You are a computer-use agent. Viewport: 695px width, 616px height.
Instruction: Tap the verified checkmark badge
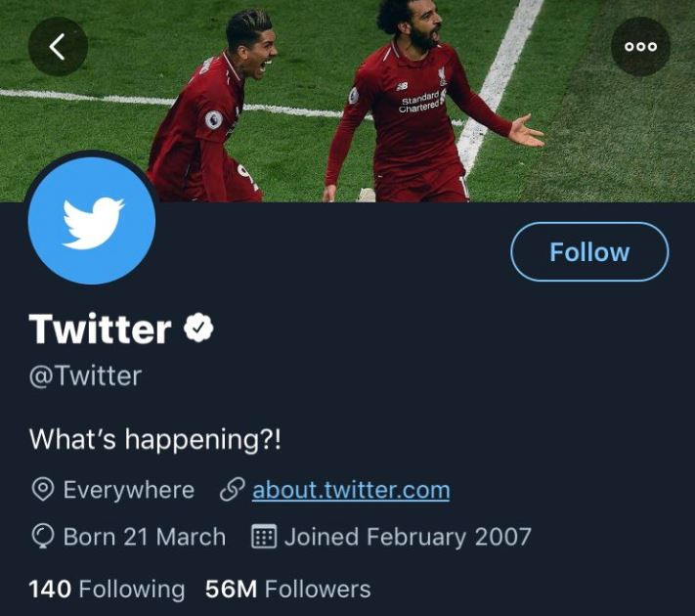click(198, 328)
